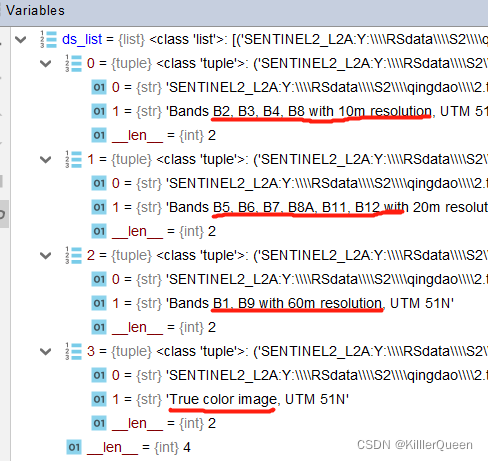Click the Variables panel title
The image size is (488, 461).
[x=35, y=11]
